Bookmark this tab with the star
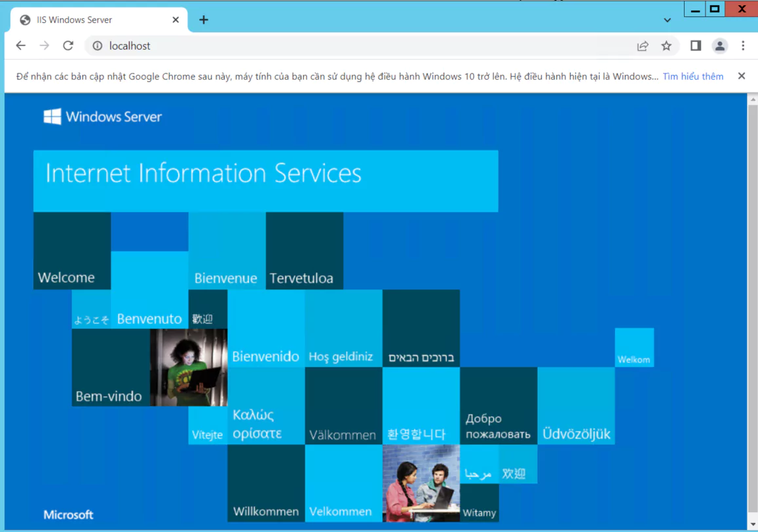This screenshot has height=532, width=758. (x=666, y=46)
